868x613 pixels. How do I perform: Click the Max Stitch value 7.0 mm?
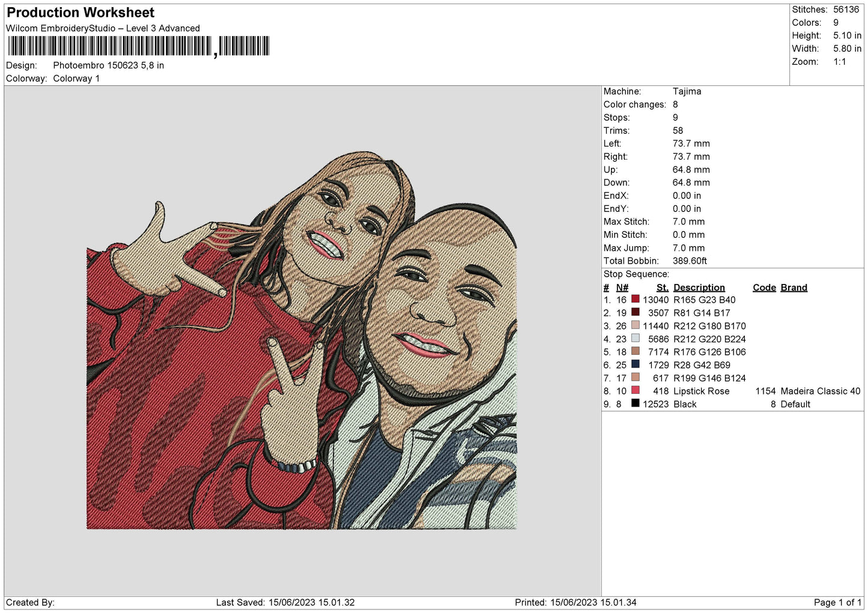click(689, 222)
